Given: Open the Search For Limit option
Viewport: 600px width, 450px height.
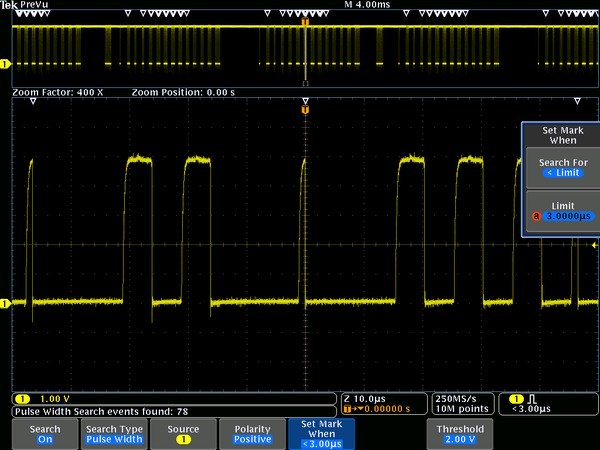Looking at the screenshot, I should tap(563, 167).
